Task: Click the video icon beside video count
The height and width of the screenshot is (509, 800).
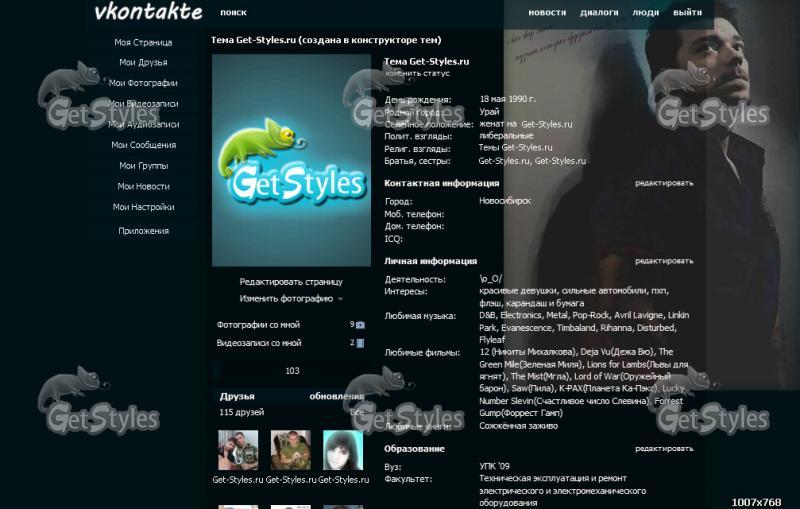Action: coord(360,343)
